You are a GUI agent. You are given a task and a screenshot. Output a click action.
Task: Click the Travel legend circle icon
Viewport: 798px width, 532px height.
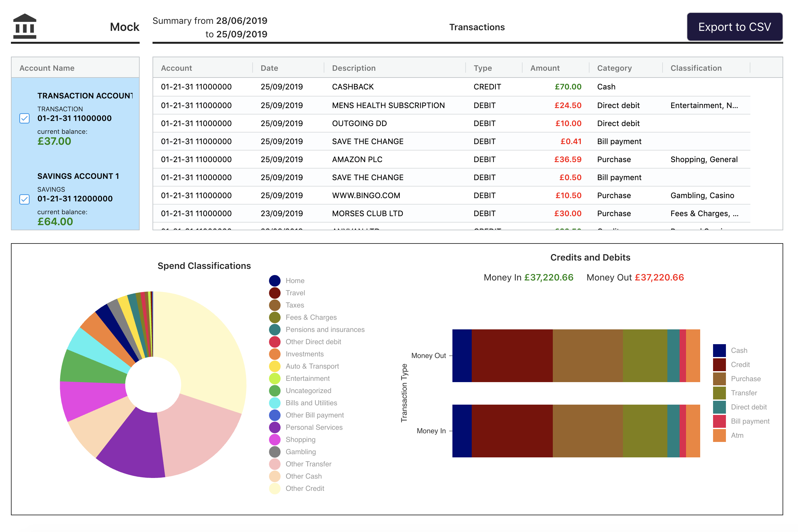(274, 293)
